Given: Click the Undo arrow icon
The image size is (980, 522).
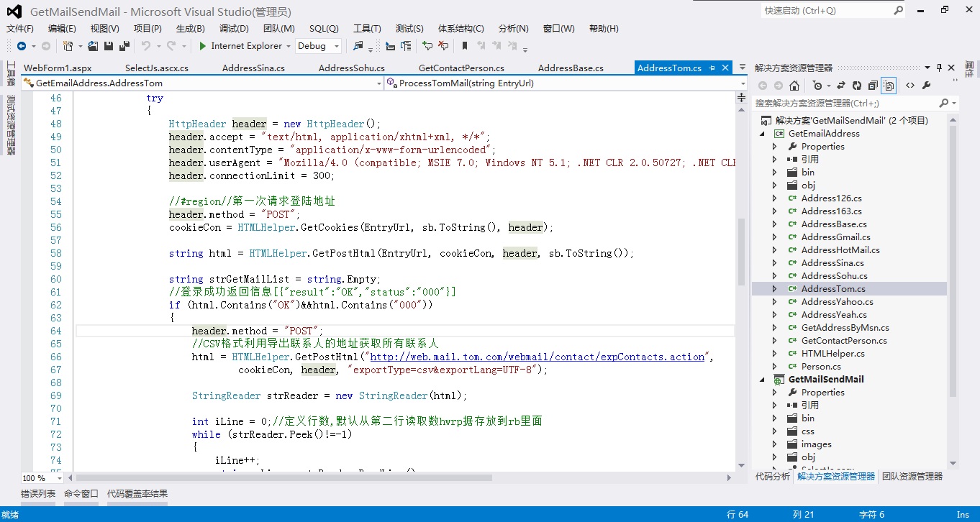Looking at the screenshot, I should tap(145, 46).
